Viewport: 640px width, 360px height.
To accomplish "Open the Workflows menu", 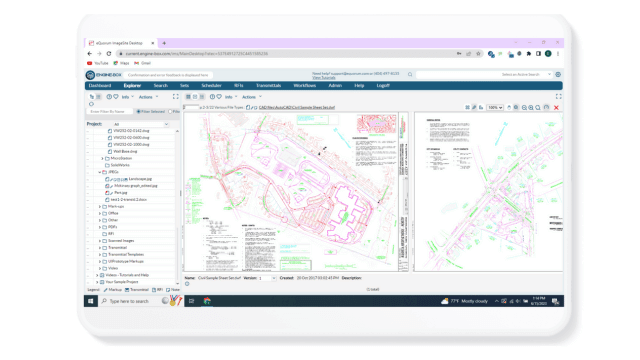I will (304, 86).
